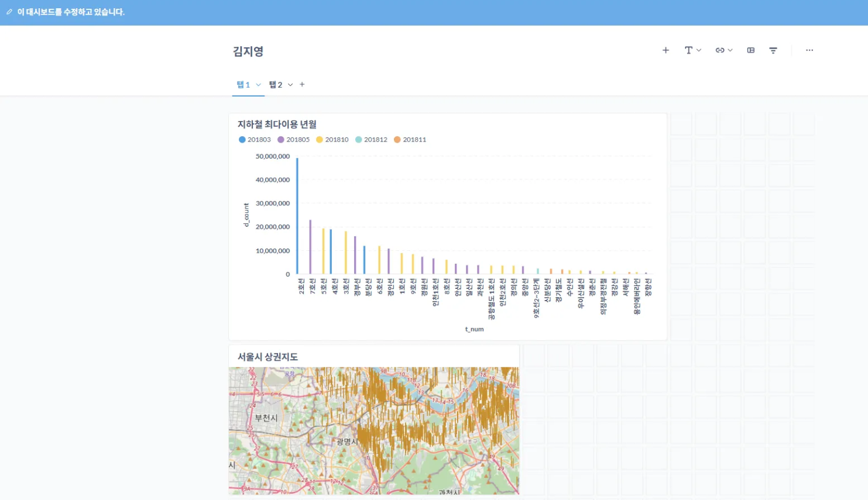Add a new tab with the plus icon
Viewport: 868px width, 500px height.
point(302,84)
